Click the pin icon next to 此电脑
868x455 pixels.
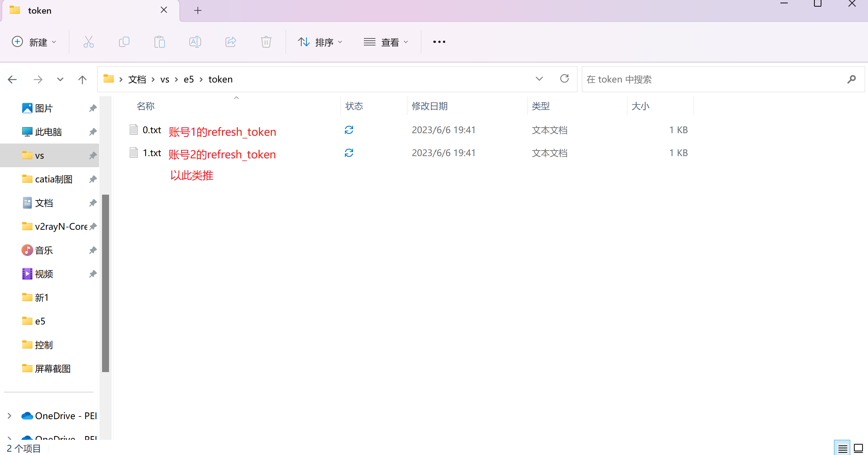click(x=93, y=132)
